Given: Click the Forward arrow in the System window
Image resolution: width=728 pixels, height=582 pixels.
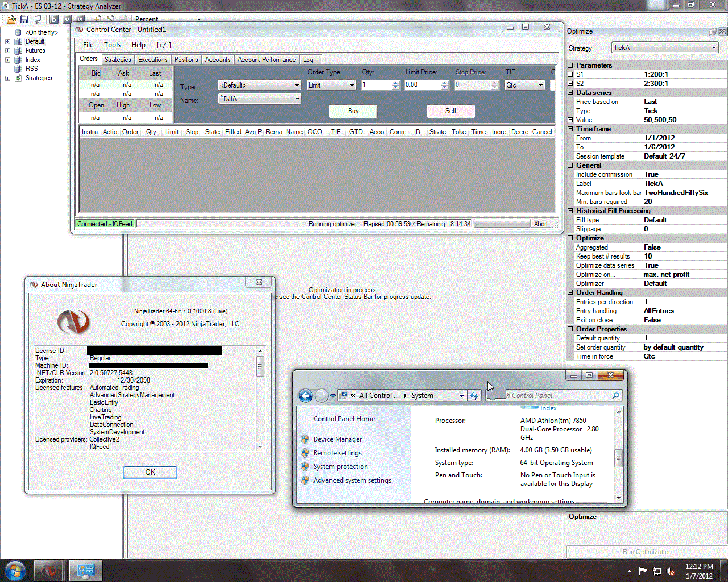Looking at the screenshot, I should point(321,396).
